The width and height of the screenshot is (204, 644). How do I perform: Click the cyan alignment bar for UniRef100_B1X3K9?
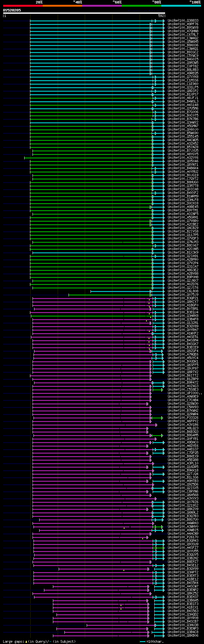(x=92, y=253)
